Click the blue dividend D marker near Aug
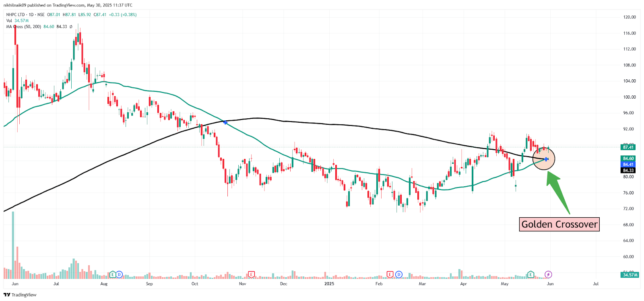Image resolution: width=644 pixels, height=301 pixels. 119,274
